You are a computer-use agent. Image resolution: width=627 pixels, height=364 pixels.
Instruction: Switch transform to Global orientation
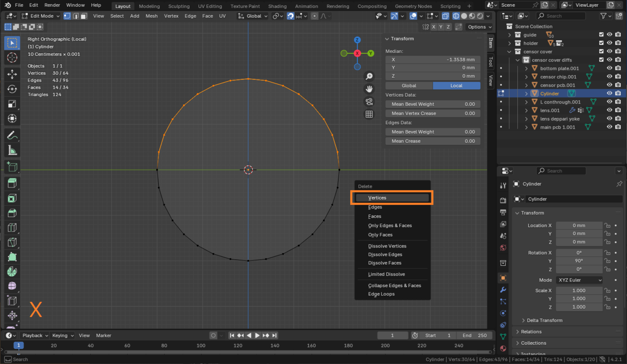pyautogui.click(x=409, y=86)
